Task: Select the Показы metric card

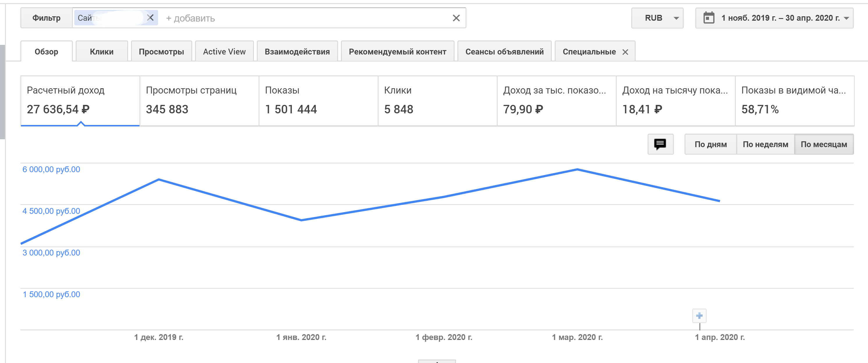Action: coord(318,101)
